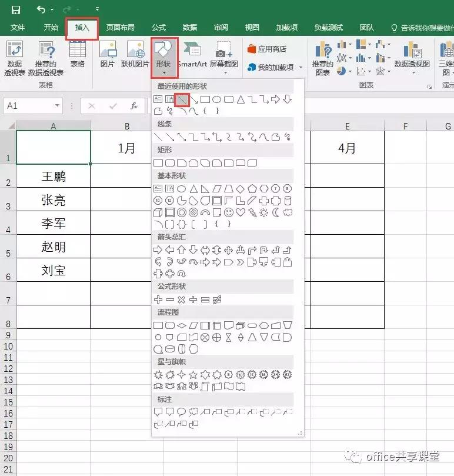Select row 5 header
Viewport: 454px width, 476px height.
pyautogui.click(x=8, y=247)
